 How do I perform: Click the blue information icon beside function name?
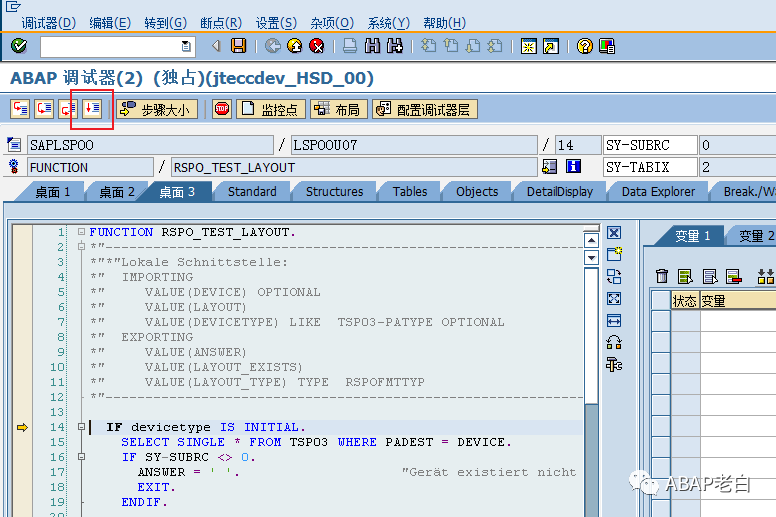[573, 166]
